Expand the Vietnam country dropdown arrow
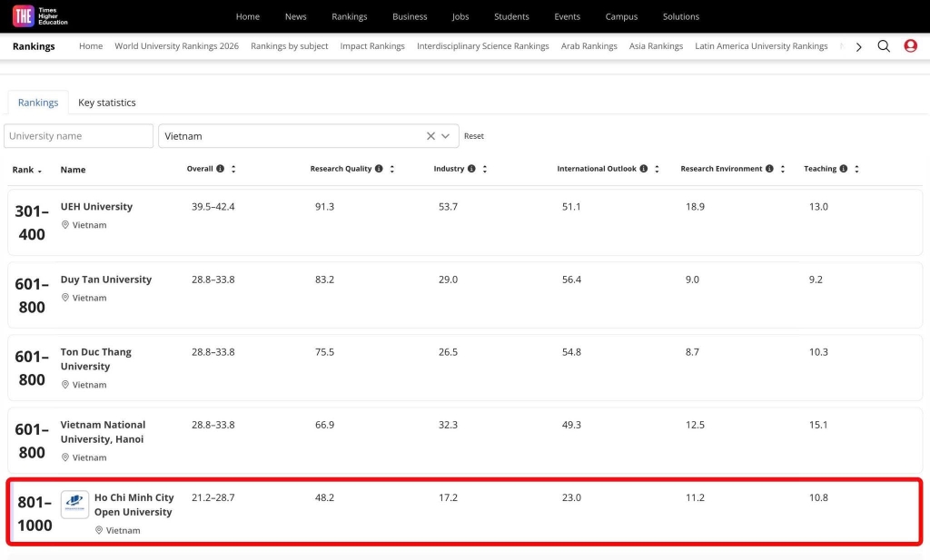Screen dimensions: 930x560 446,136
